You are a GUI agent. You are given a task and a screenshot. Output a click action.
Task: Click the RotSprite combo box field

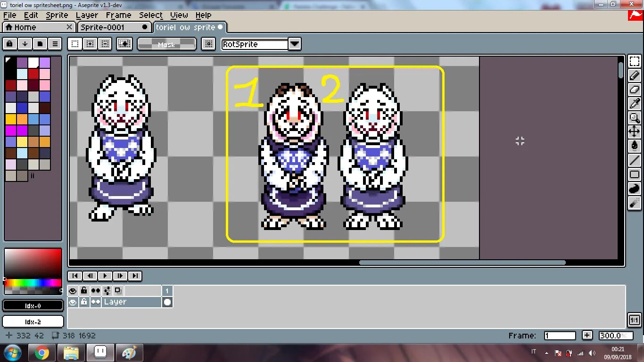(x=255, y=44)
